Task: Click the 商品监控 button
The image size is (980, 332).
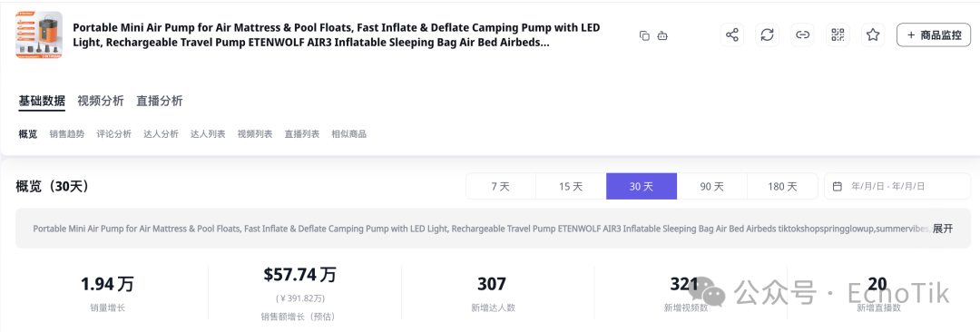Action: pyautogui.click(x=934, y=35)
